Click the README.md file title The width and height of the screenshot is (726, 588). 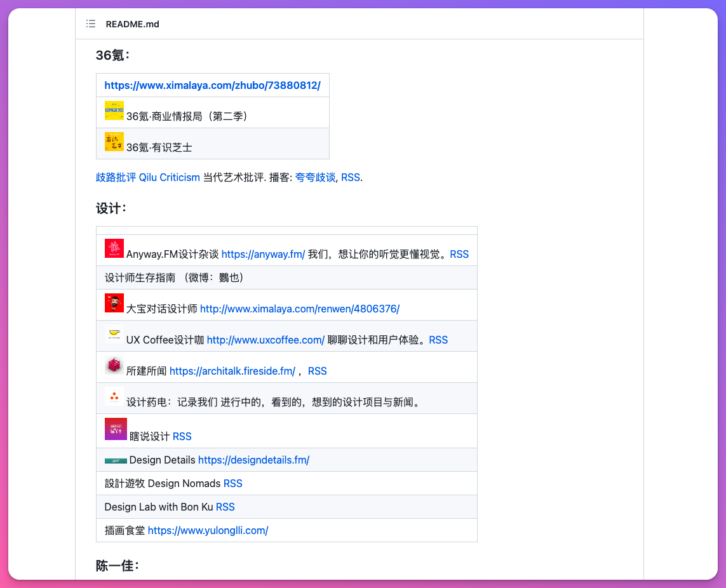[x=132, y=24]
